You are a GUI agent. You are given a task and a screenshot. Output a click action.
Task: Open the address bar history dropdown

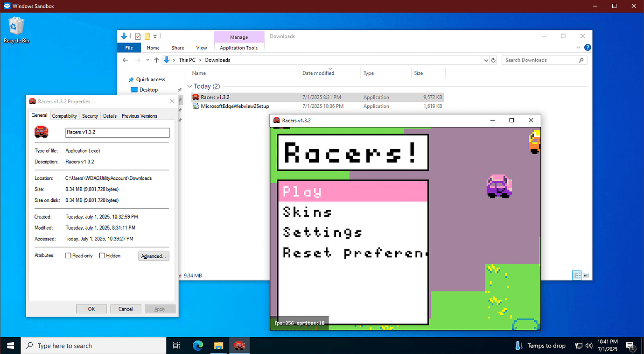coord(485,60)
